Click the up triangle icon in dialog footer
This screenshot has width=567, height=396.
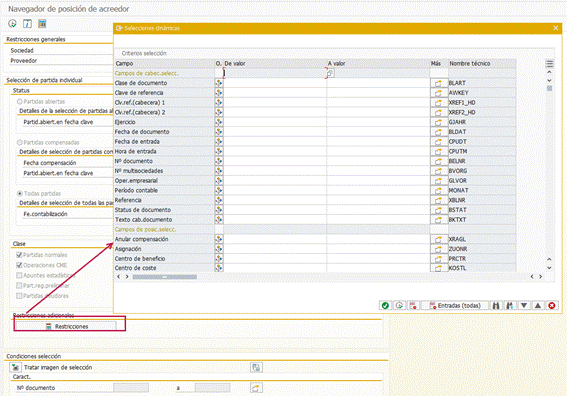pos(538,306)
